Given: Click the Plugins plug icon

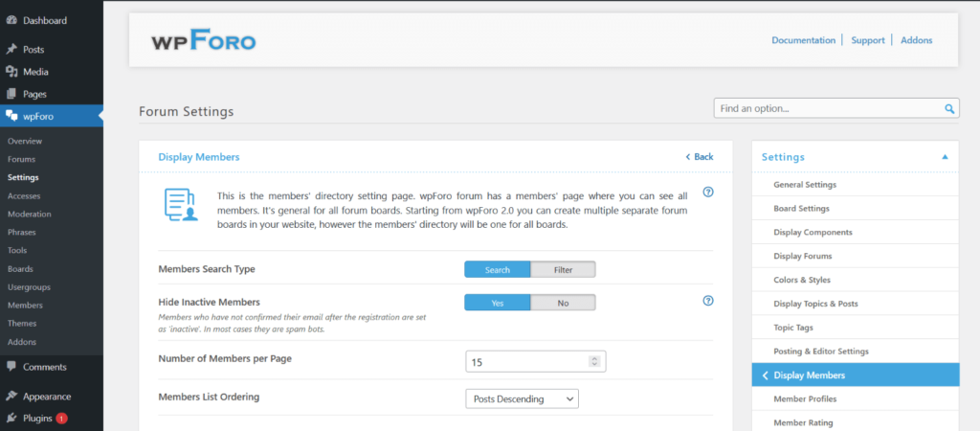Looking at the screenshot, I should [x=11, y=418].
